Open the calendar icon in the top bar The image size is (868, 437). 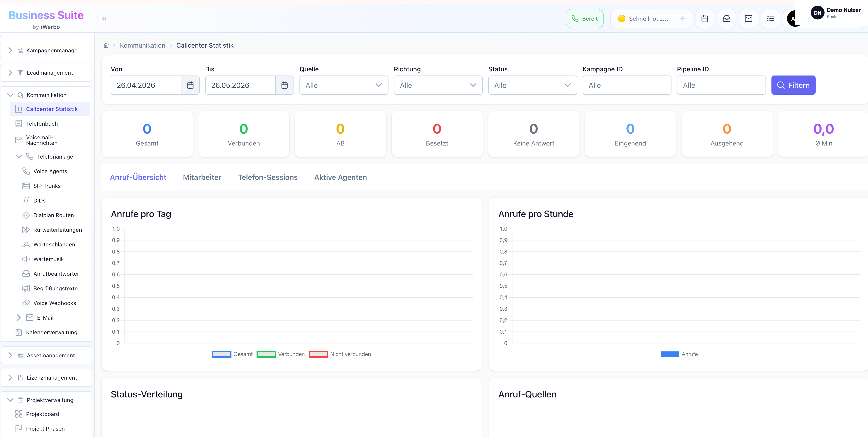point(704,19)
